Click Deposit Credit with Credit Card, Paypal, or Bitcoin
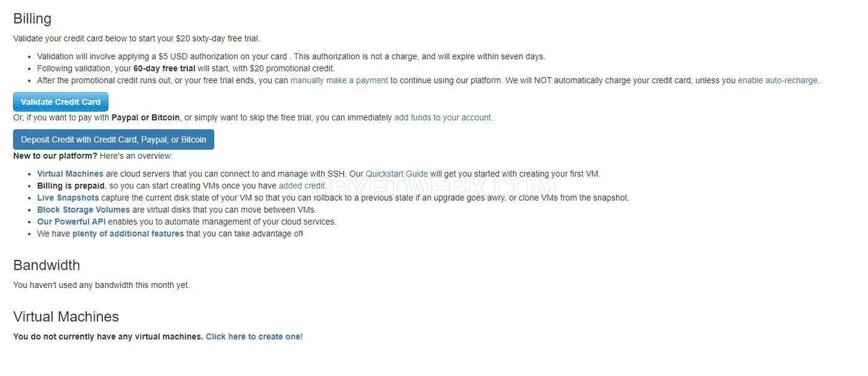Image resolution: width=868 pixels, height=376 pixels. (113, 140)
